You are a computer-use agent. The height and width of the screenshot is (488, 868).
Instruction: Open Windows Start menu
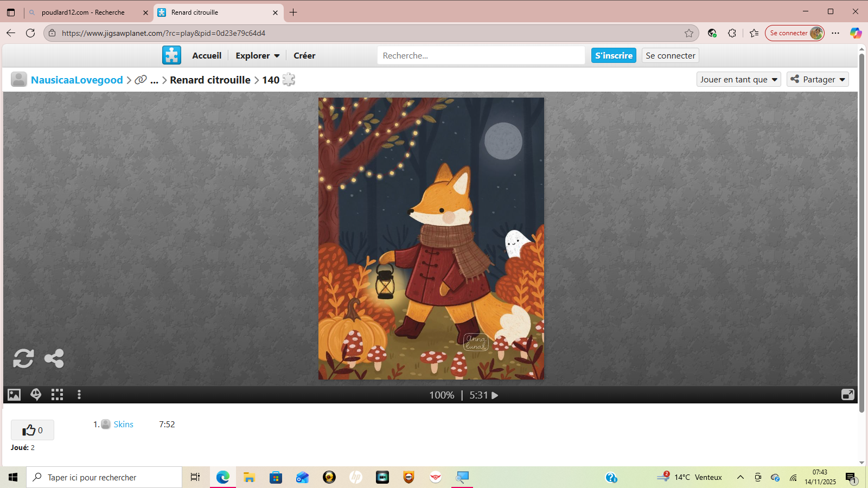tap(13, 477)
